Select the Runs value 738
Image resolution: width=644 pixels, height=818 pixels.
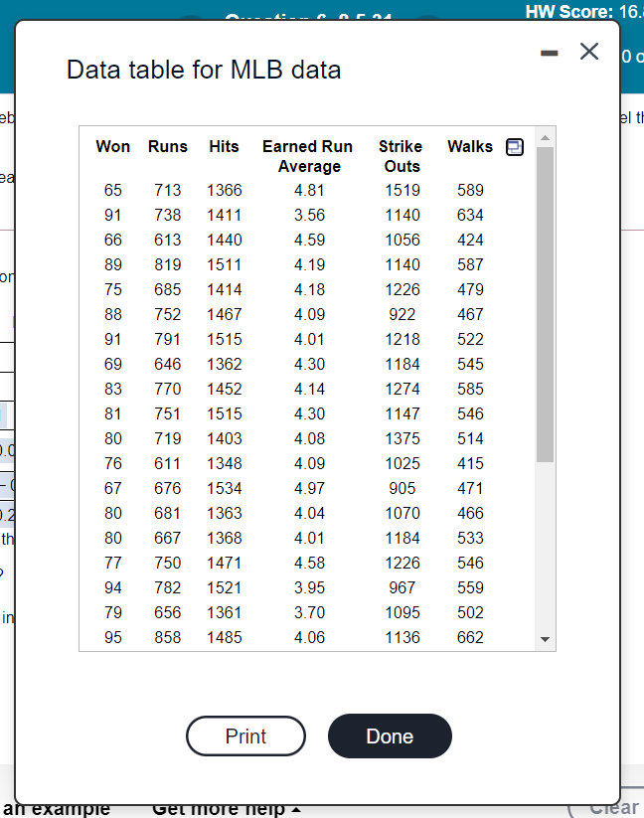pyautogui.click(x=167, y=215)
